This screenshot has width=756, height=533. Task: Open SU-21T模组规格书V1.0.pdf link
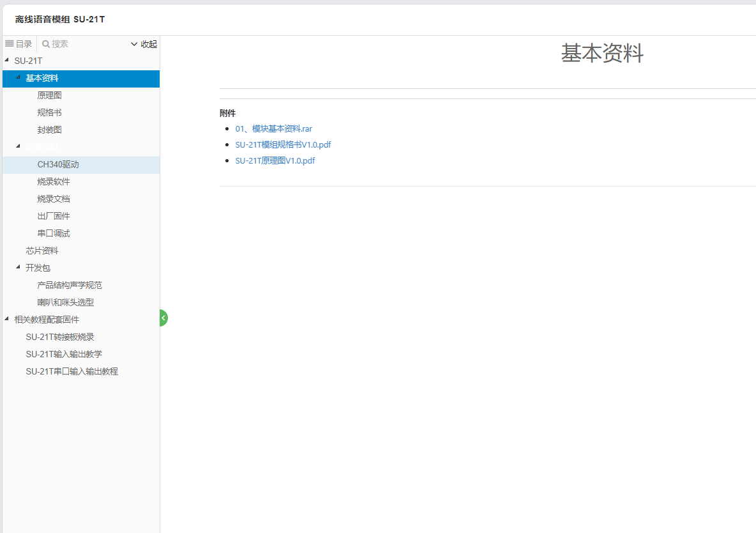point(283,145)
